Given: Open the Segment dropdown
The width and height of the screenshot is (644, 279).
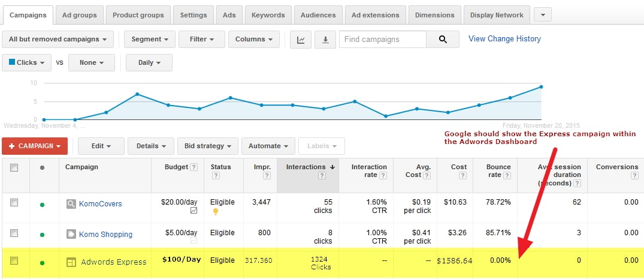Looking at the screenshot, I should point(150,40).
